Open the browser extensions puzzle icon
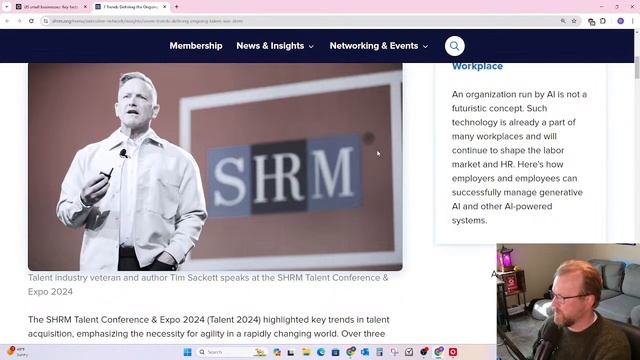This screenshot has height=360, width=640. 603,21
